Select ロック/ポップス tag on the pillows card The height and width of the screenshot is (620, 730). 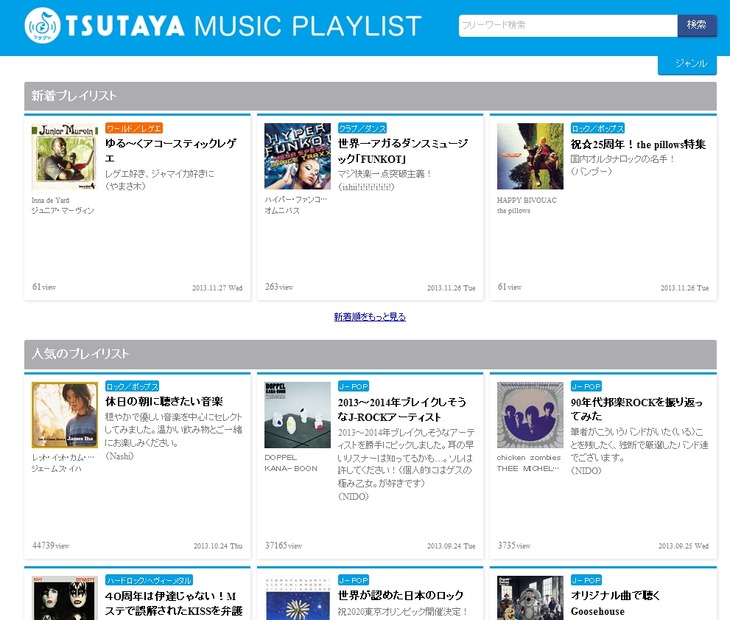point(597,128)
